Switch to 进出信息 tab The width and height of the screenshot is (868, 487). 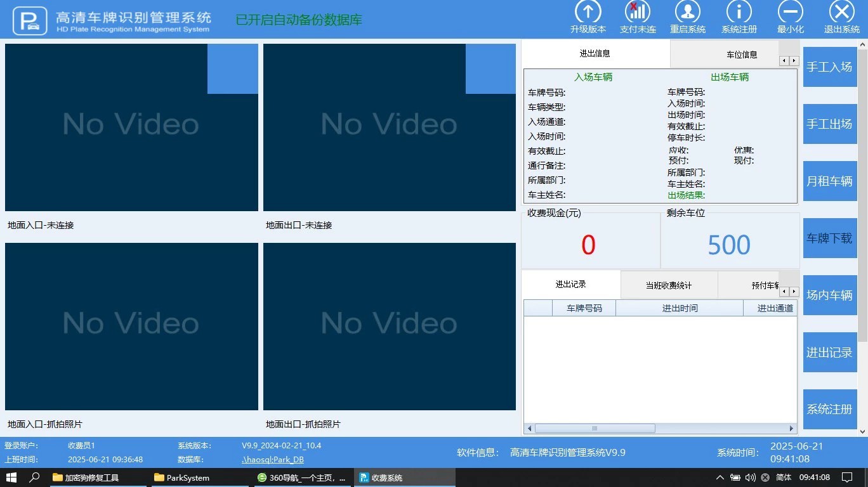pos(595,54)
